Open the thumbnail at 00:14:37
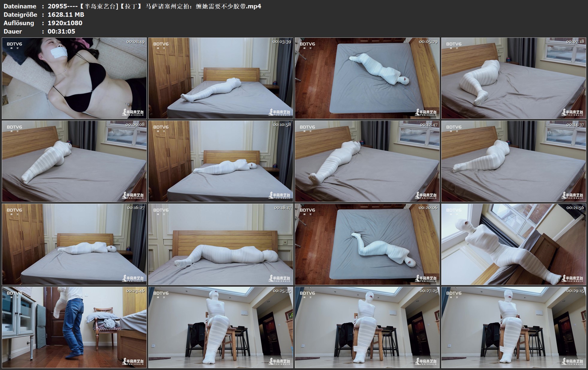Image resolution: width=588 pixels, height=370 pixels. (513, 161)
